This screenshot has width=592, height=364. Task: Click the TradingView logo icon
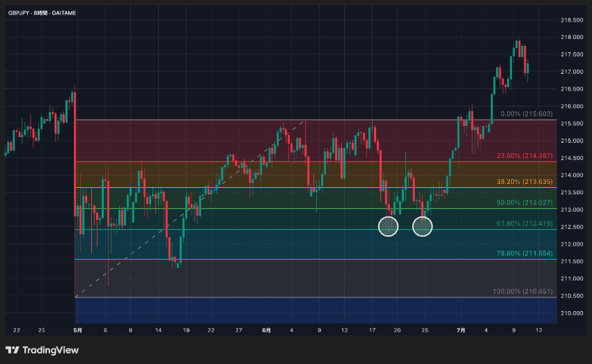pyautogui.click(x=12, y=350)
